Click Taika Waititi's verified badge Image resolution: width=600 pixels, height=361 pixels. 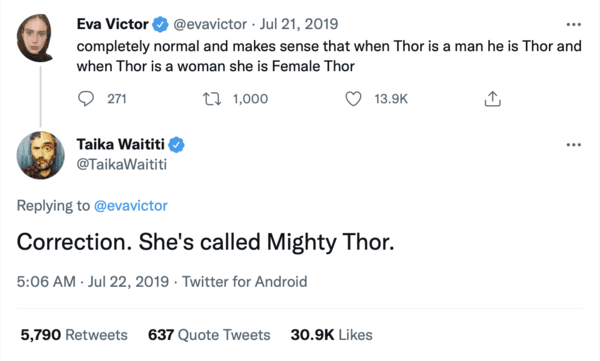pyautogui.click(x=176, y=145)
